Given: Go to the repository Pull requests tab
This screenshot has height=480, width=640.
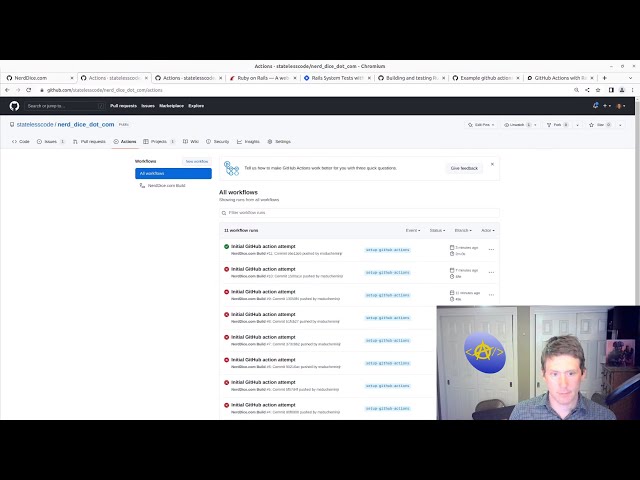Looking at the screenshot, I should coord(89,142).
